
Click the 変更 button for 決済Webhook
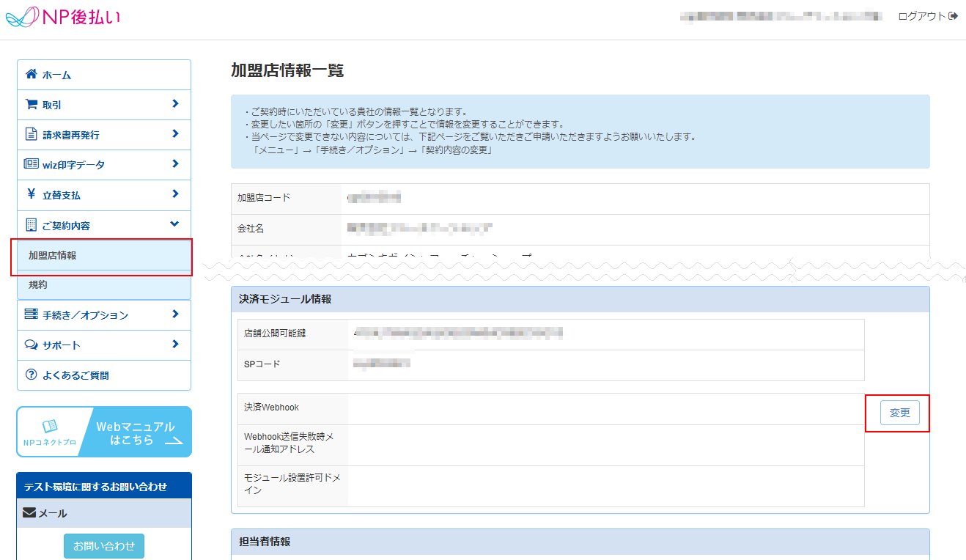[899, 413]
